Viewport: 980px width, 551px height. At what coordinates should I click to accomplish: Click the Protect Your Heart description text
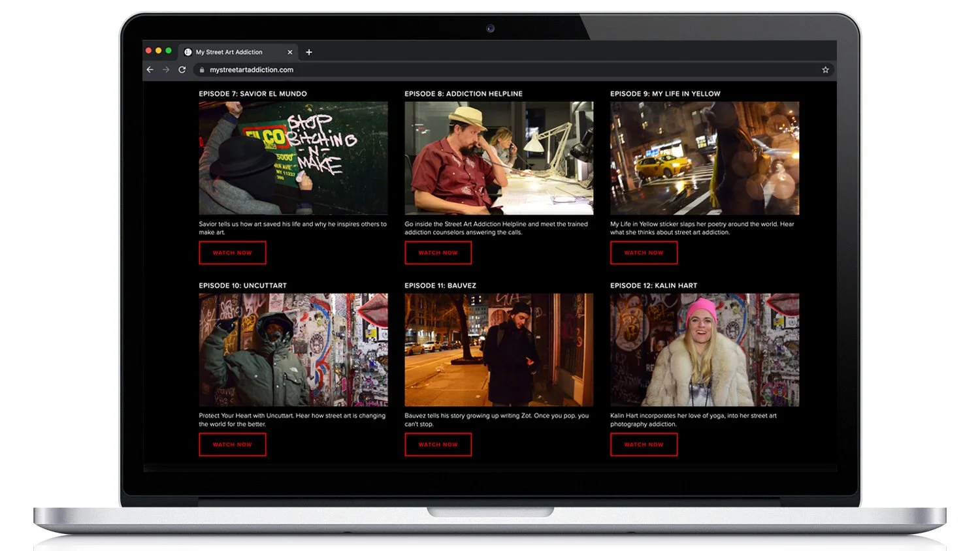(292, 420)
